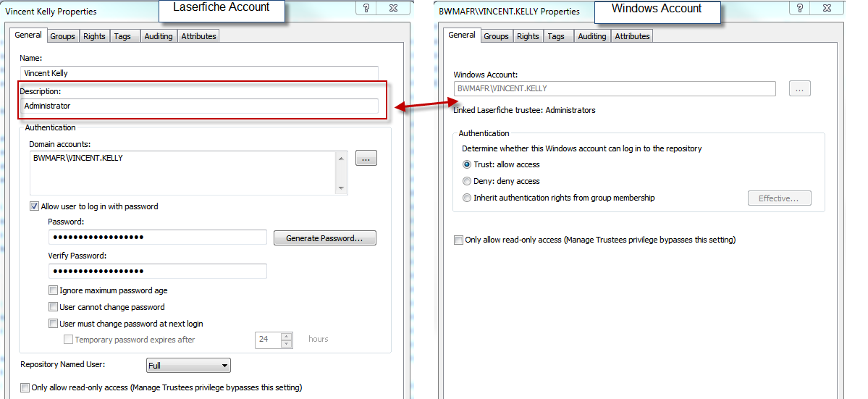Click the Verify Password input field
The height and width of the screenshot is (399, 868).
pos(158,271)
